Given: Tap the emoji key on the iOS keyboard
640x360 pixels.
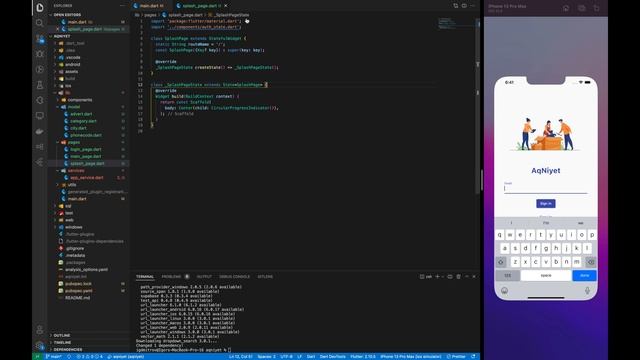Looking at the screenshot, I should point(504,290).
